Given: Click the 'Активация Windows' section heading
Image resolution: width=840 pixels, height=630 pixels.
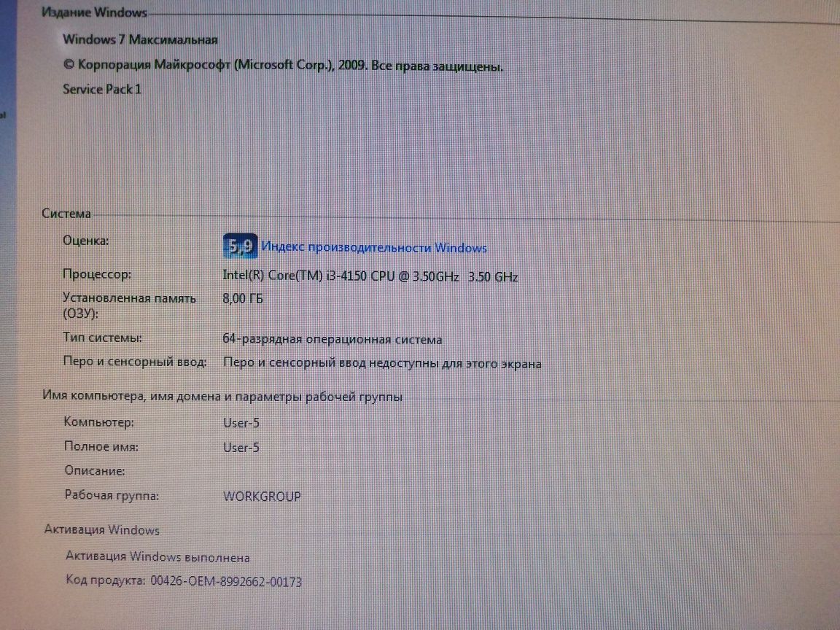Looking at the screenshot, I should [102, 530].
